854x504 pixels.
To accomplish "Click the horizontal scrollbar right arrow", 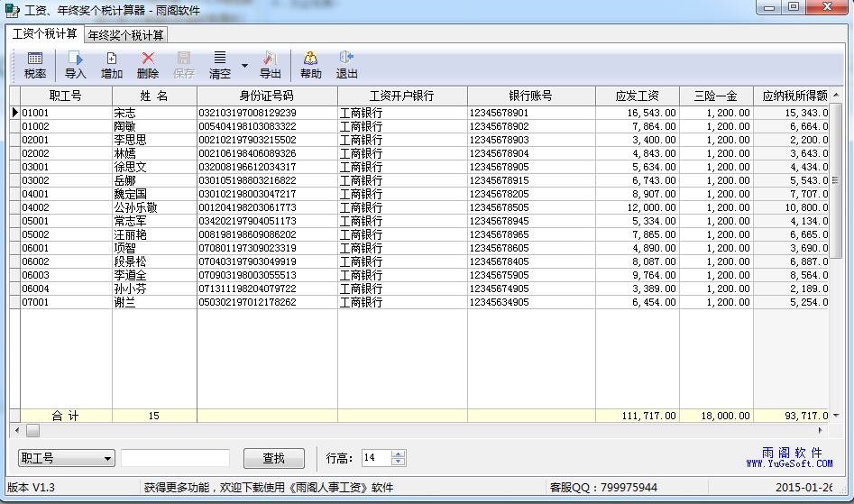I will [x=820, y=430].
